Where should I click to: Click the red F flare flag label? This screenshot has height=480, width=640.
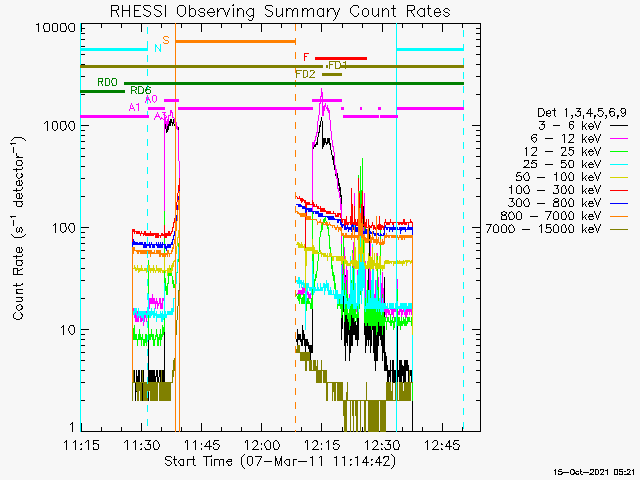coord(306,57)
